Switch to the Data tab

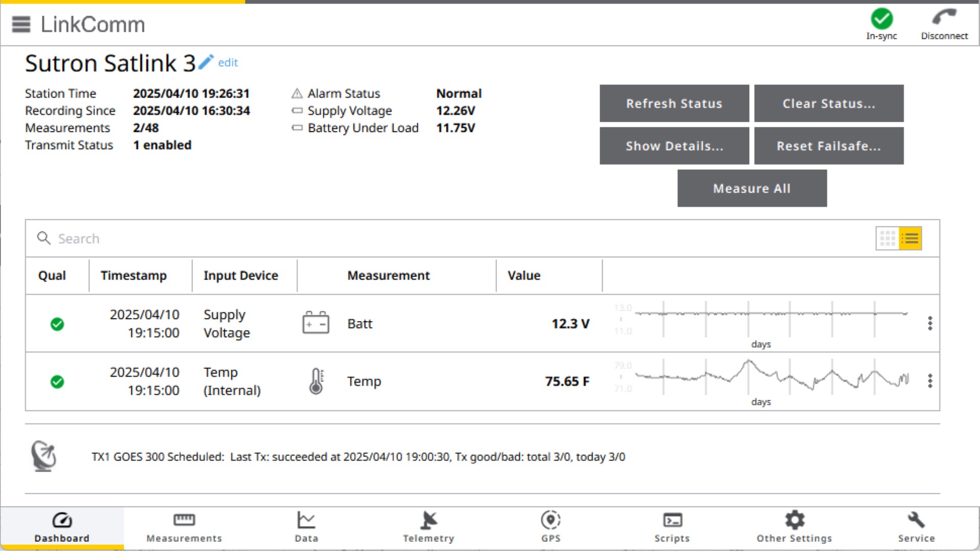(306, 528)
